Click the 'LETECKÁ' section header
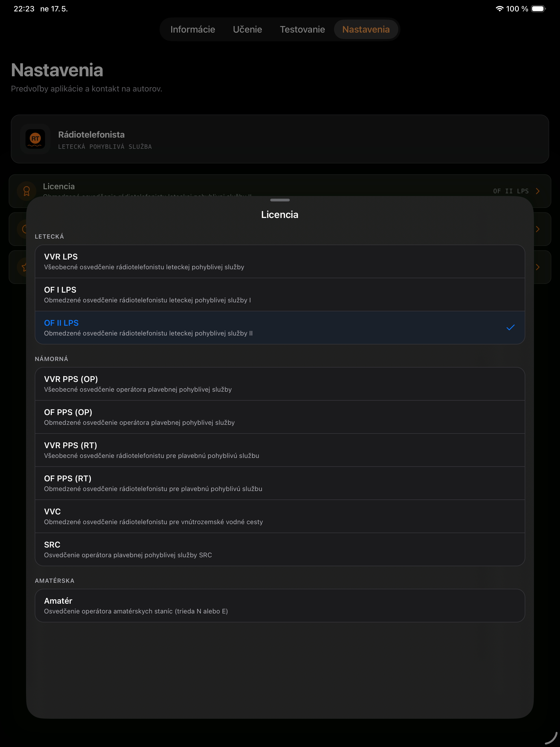This screenshot has height=747, width=560. [x=49, y=237]
